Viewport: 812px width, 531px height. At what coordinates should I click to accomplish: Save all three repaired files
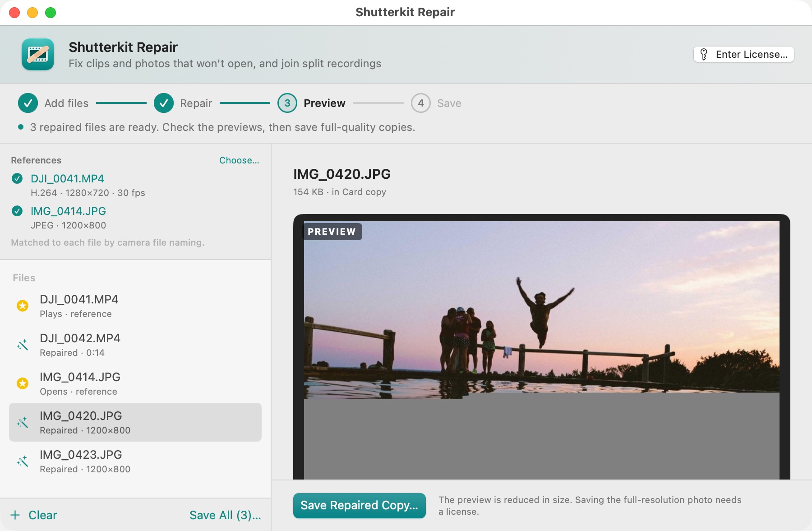(x=225, y=515)
